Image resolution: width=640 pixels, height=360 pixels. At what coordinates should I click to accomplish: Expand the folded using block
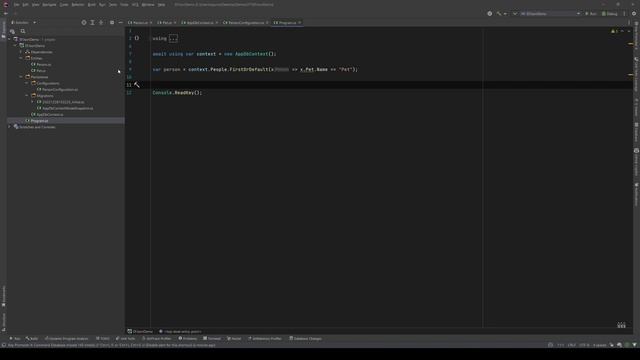click(173, 38)
